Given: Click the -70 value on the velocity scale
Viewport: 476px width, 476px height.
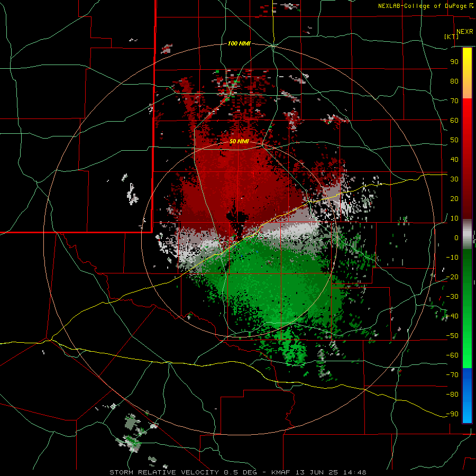Looking at the screenshot, I should (452, 375).
